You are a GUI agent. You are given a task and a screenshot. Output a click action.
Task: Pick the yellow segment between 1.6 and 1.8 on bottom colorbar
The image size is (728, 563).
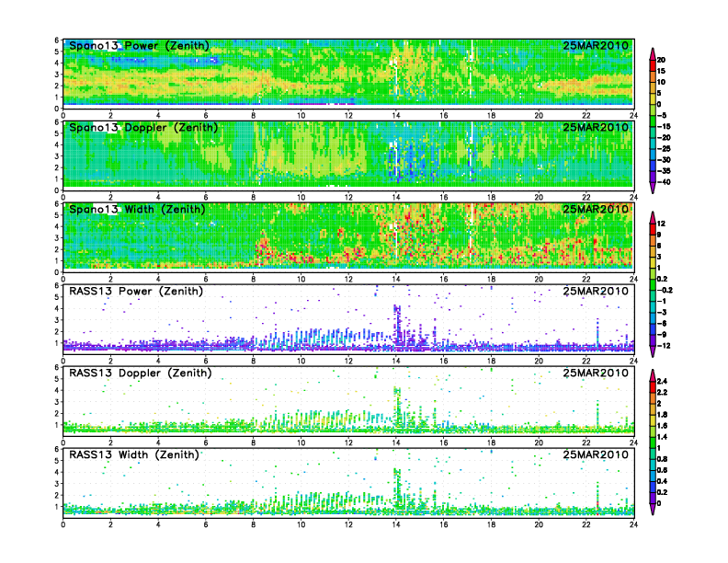(653, 419)
